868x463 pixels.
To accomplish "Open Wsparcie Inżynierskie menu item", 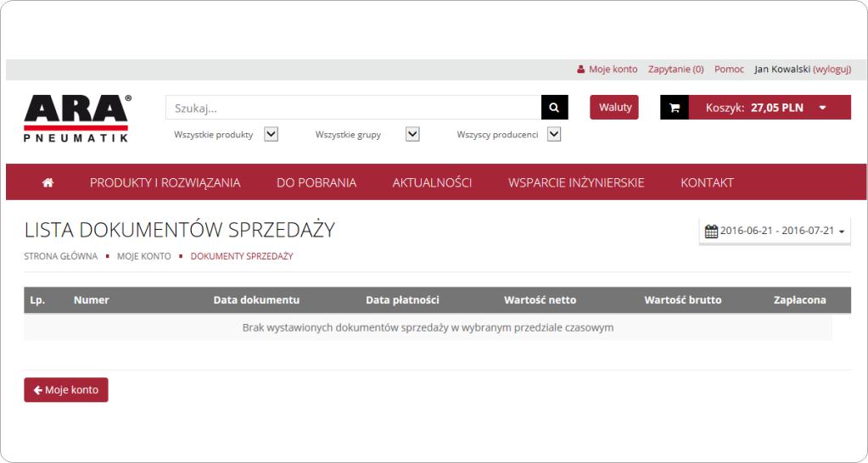I will 575,182.
